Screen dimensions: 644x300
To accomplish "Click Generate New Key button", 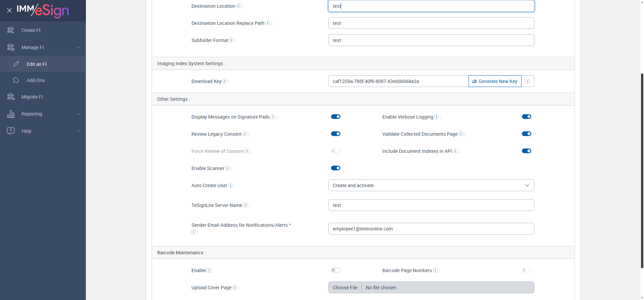I will [495, 81].
